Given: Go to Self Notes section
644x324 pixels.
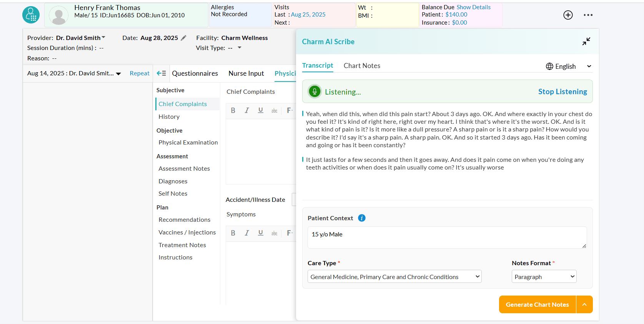Looking at the screenshot, I should click(173, 194).
